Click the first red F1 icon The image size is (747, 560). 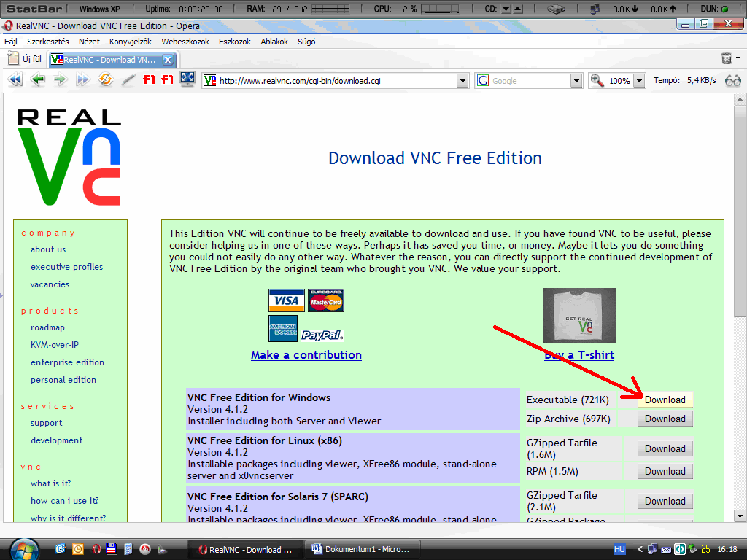(149, 79)
